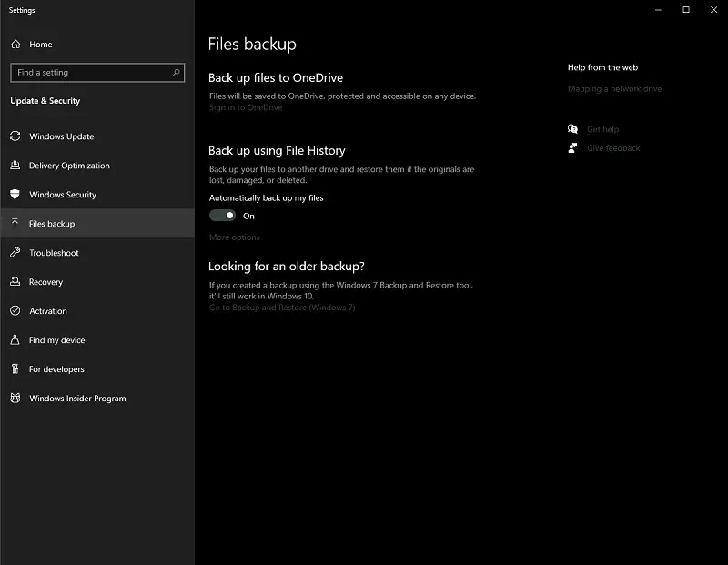Click the Windows Security shield icon
728x565 pixels.
click(15, 194)
